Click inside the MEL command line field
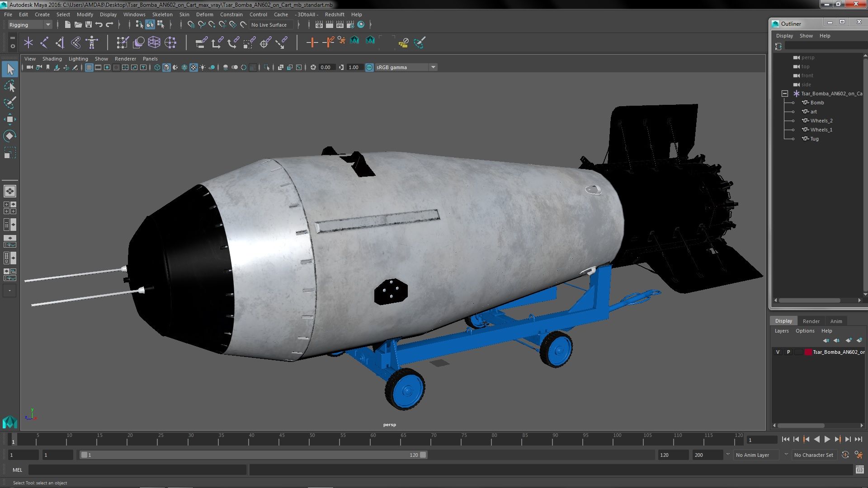The image size is (868, 488). coord(136,470)
